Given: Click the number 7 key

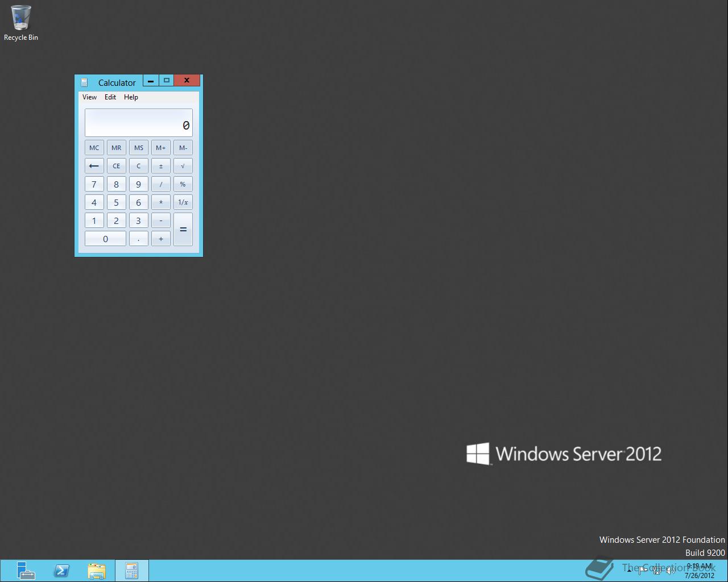Looking at the screenshot, I should [94, 184].
